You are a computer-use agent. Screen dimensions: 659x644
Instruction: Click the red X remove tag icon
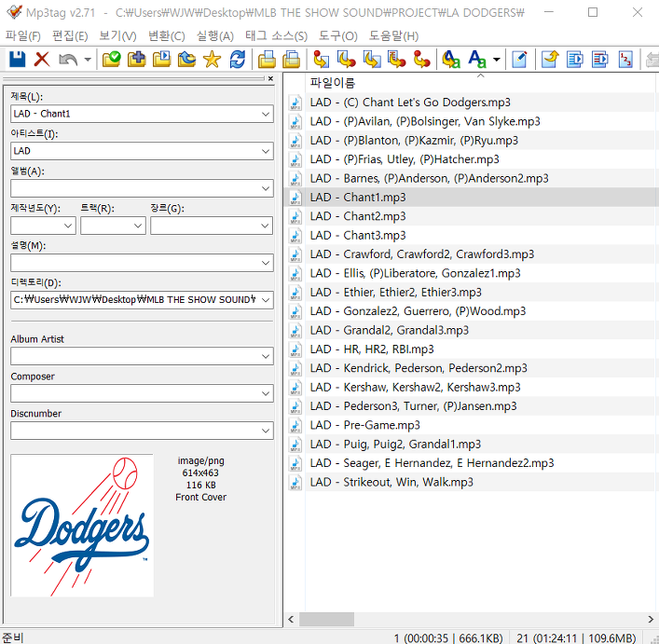tap(42, 60)
